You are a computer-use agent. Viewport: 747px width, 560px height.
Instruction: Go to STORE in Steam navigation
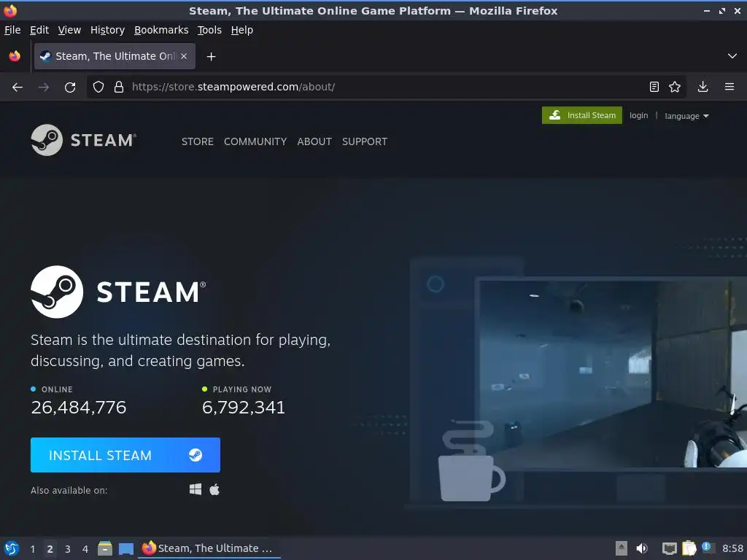[197, 141]
